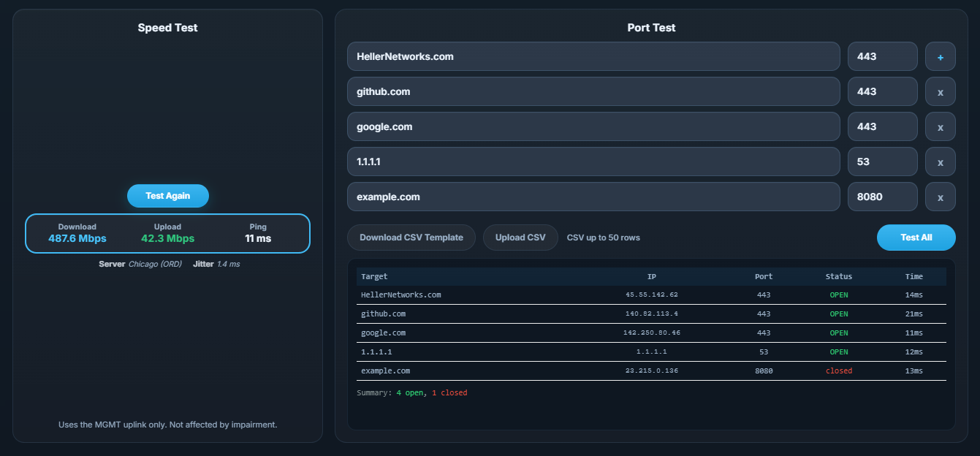Click the CSV up to 50 rows note

(604, 237)
